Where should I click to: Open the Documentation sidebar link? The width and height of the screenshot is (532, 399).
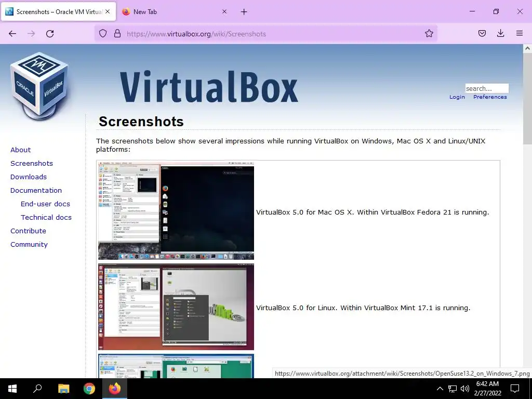[36, 190]
